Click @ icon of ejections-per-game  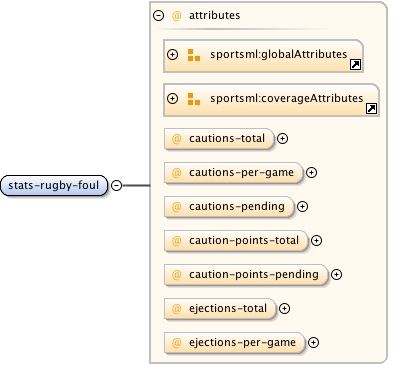176,342
